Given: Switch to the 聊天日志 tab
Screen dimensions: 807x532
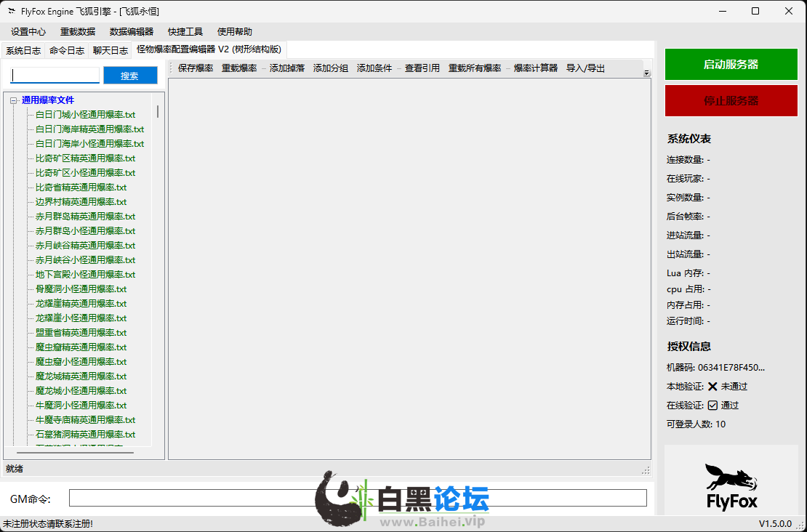Looking at the screenshot, I should point(110,51).
